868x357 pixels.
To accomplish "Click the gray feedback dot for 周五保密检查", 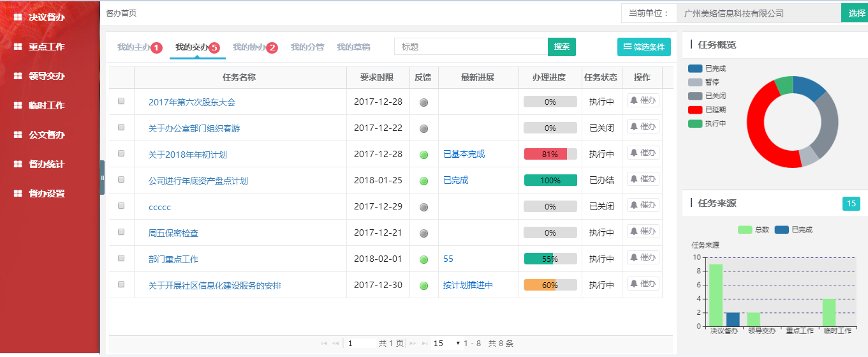I will [423, 233].
